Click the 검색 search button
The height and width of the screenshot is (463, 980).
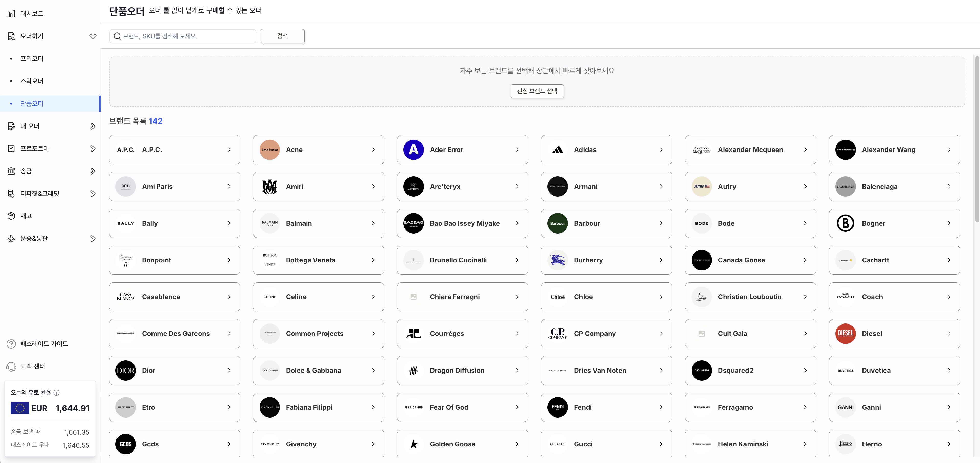282,36
